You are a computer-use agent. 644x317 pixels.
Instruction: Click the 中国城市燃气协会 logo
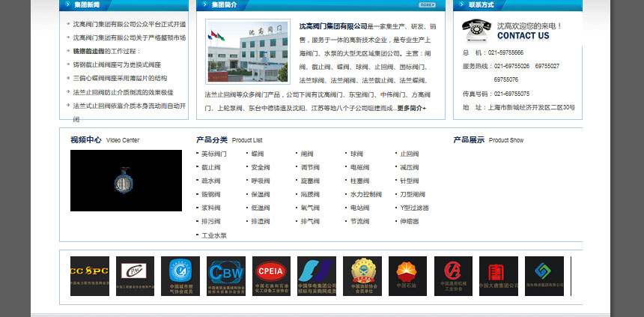click(180, 276)
